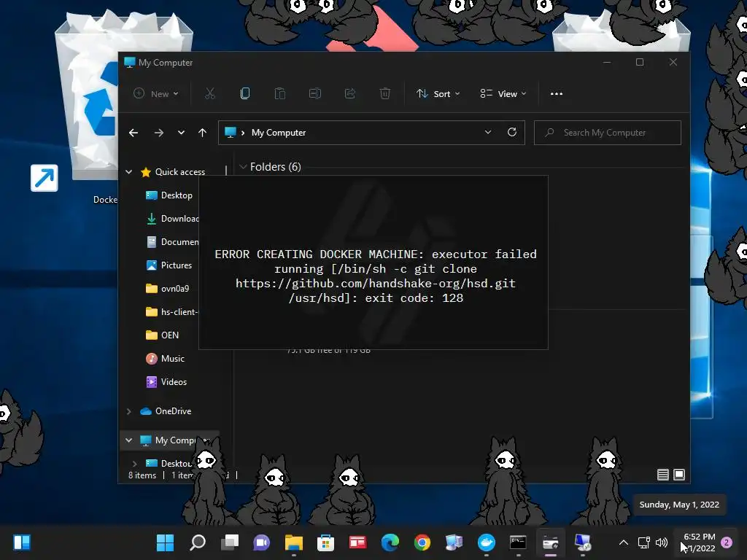747x560 pixels.
Task: Open the terminal icon on taskbar
Action: tap(518, 542)
